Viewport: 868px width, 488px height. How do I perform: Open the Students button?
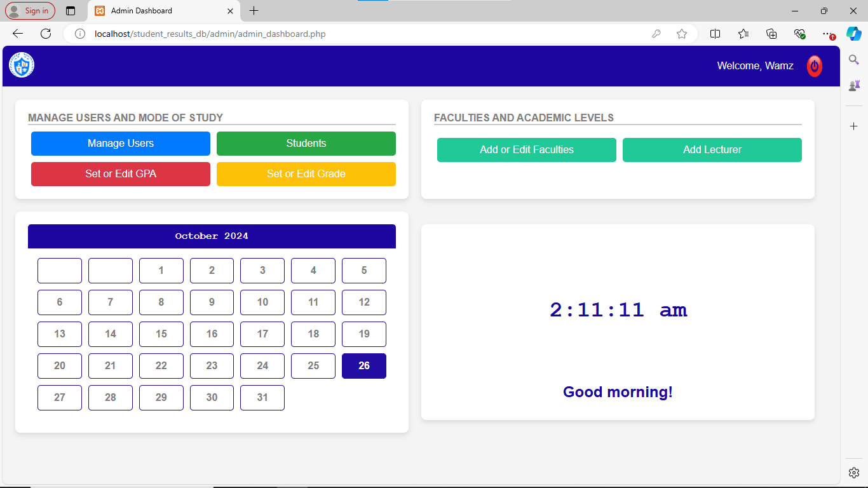pyautogui.click(x=306, y=144)
